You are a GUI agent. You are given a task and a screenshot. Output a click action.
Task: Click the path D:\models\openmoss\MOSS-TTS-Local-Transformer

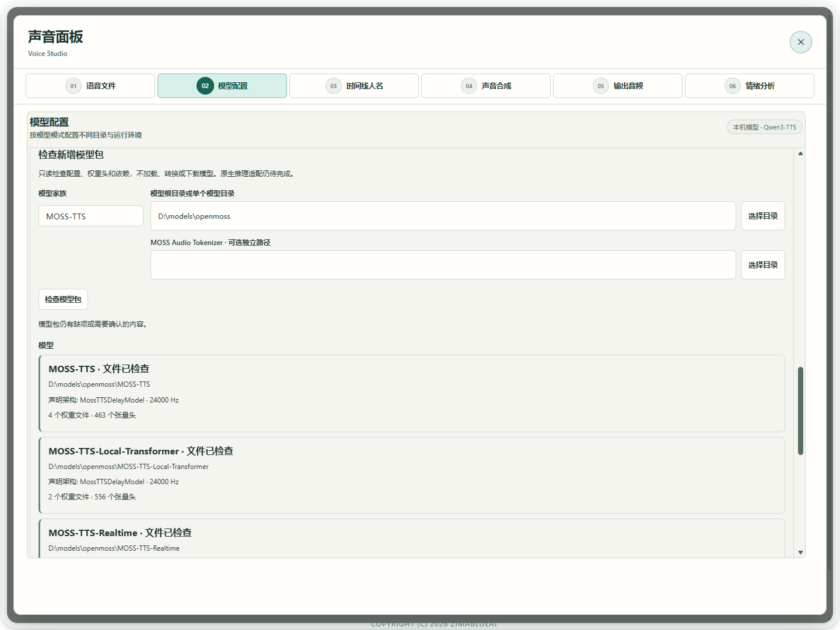pos(128,467)
